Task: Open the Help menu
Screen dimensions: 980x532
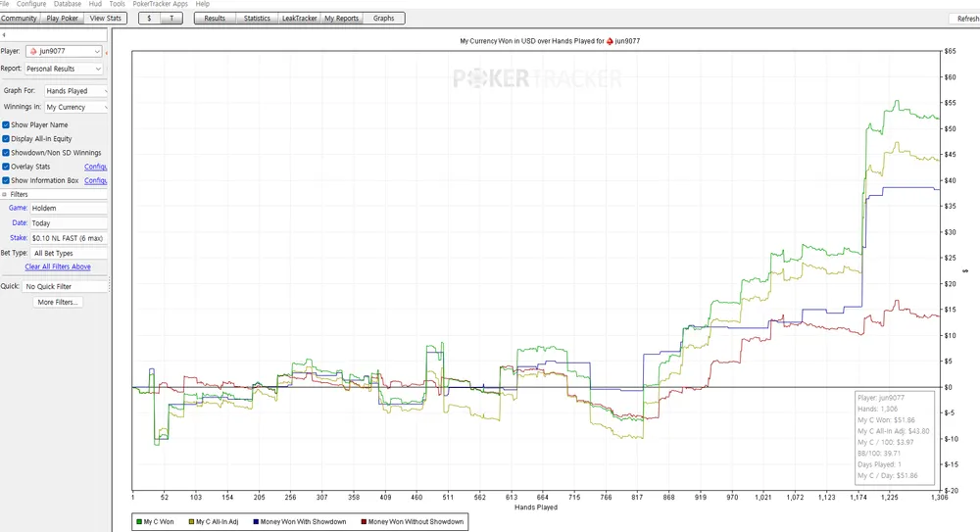Action: coord(203,4)
